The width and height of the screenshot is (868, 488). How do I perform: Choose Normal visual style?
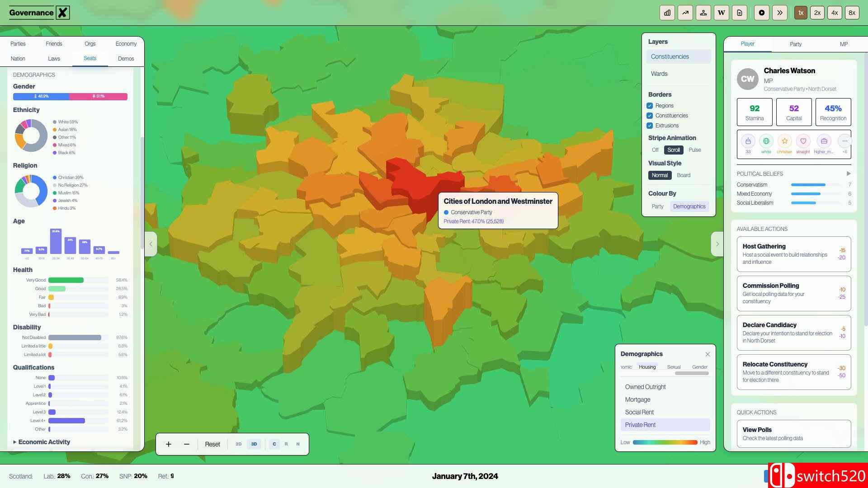tap(660, 175)
